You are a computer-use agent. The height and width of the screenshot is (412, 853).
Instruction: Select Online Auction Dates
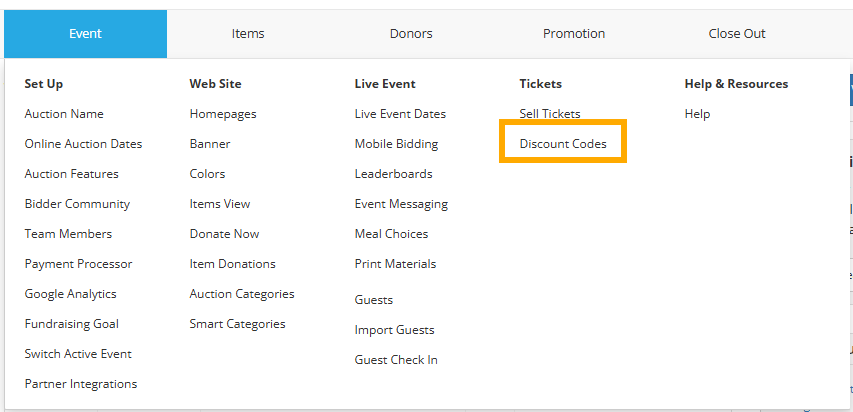(83, 144)
